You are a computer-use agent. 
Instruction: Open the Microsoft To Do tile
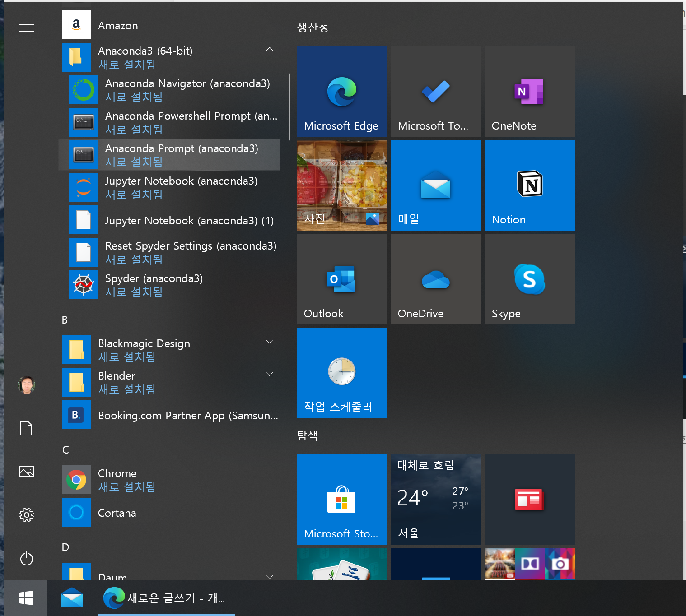click(x=436, y=92)
